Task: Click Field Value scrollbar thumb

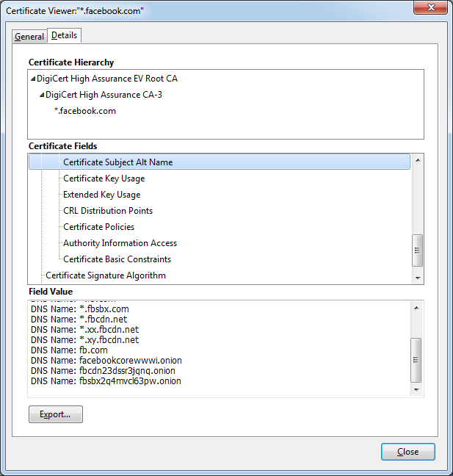Action: tap(416, 361)
